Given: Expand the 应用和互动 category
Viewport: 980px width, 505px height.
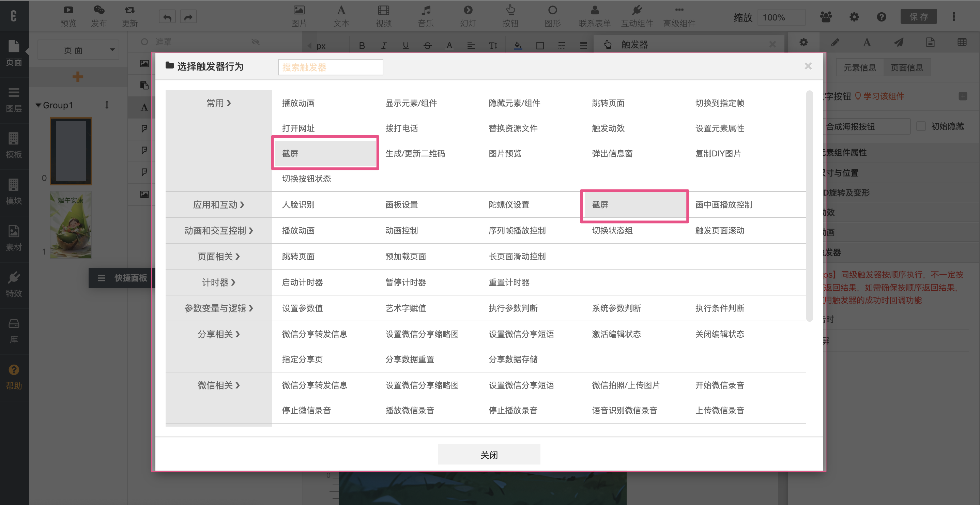Looking at the screenshot, I should (x=218, y=205).
